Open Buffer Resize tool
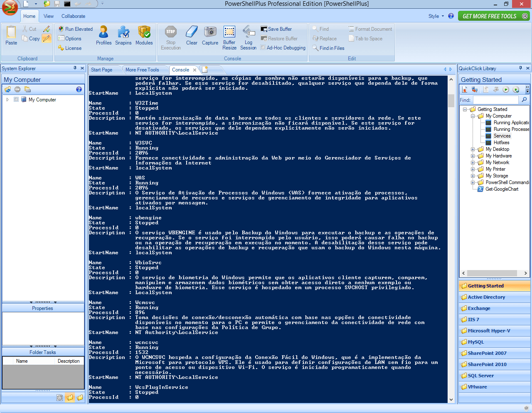This screenshot has height=413, width=532. [x=229, y=38]
